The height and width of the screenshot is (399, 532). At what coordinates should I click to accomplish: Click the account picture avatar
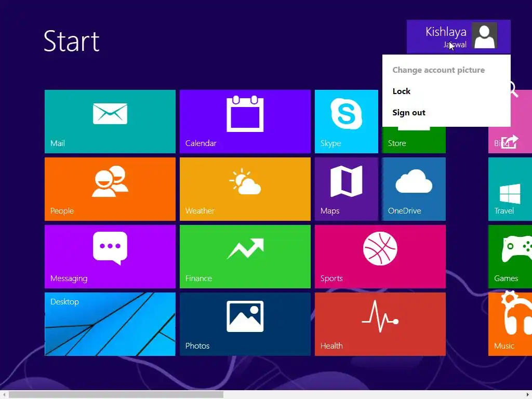point(484,36)
